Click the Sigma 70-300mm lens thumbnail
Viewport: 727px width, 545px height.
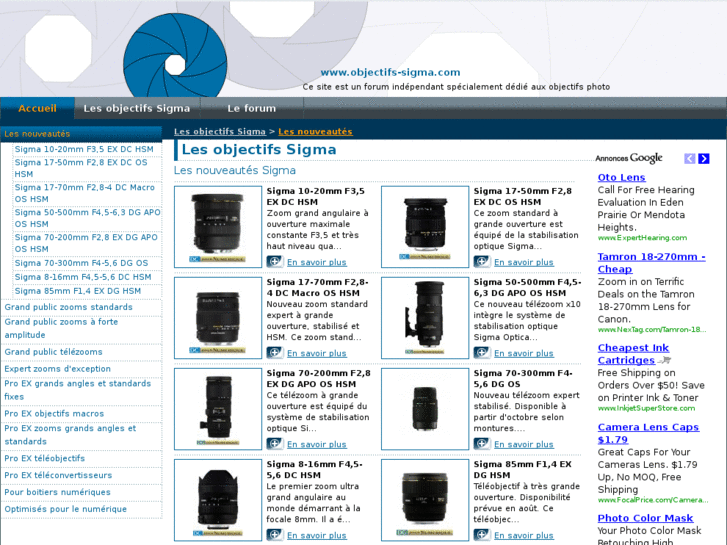[425, 409]
